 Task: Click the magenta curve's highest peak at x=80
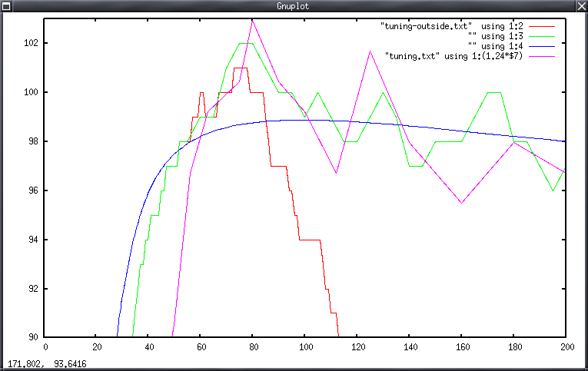coord(252,20)
